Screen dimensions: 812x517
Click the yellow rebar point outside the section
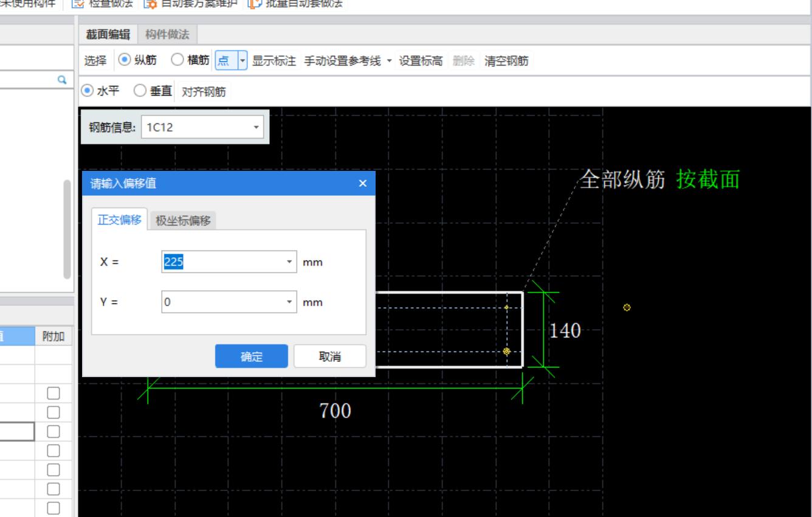point(627,308)
